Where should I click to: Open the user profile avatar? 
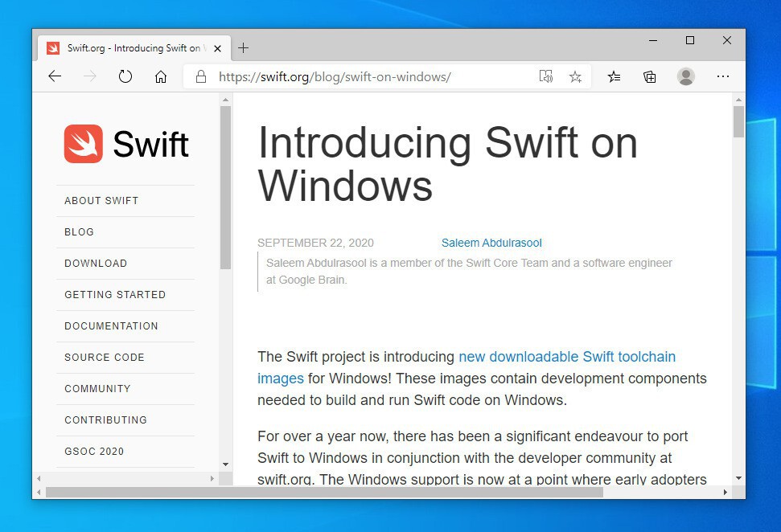click(686, 76)
